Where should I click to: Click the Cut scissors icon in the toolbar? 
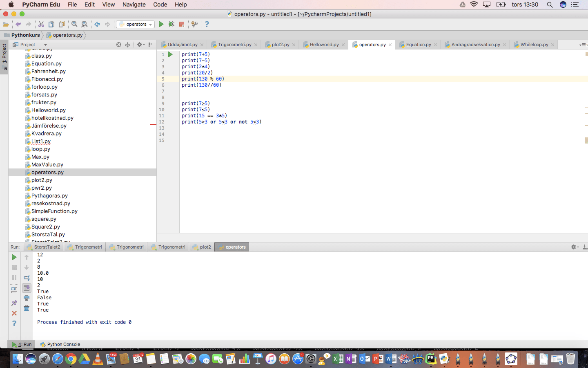[41, 24]
